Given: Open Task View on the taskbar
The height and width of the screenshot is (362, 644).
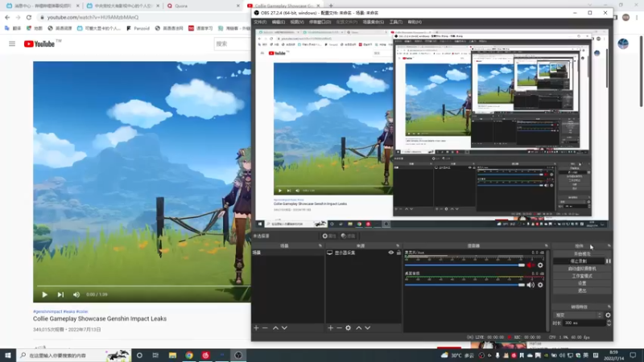Looking at the screenshot, I should (x=155, y=356).
